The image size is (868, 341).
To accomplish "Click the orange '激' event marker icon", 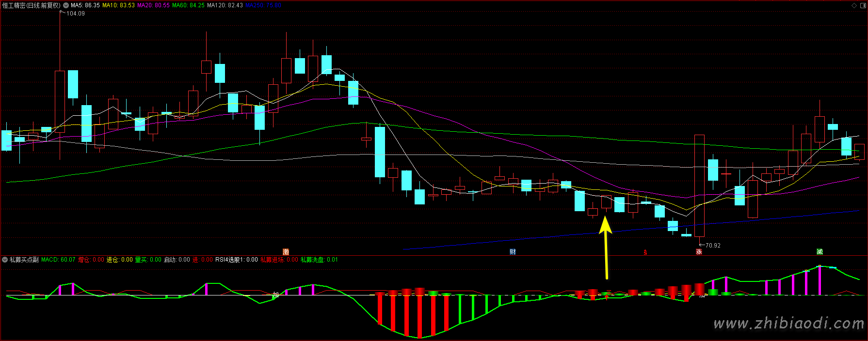I will [x=286, y=252].
